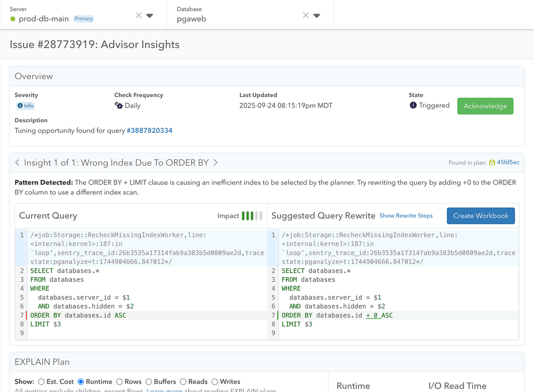Viewport: 534px width, 392px height.
Task: Click the ORDER BY line in suggested rewrite
Action: (337, 315)
